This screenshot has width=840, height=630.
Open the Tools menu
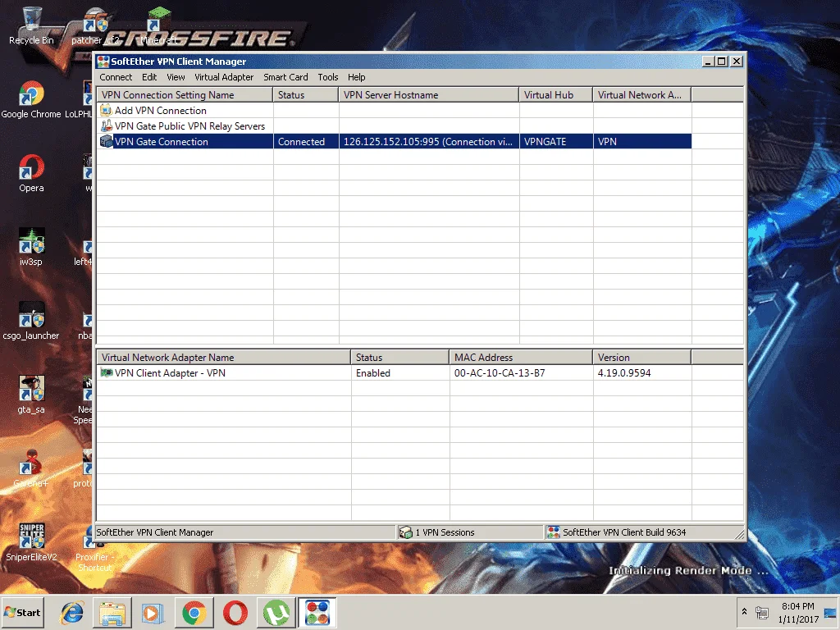[x=328, y=77]
